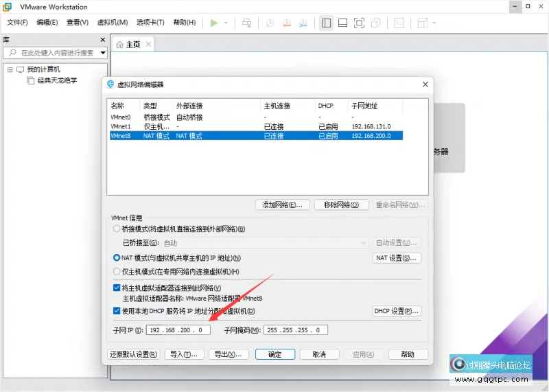Click 帮助 button in dialog
Image resolution: width=549 pixels, height=392 pixels.
408,354
